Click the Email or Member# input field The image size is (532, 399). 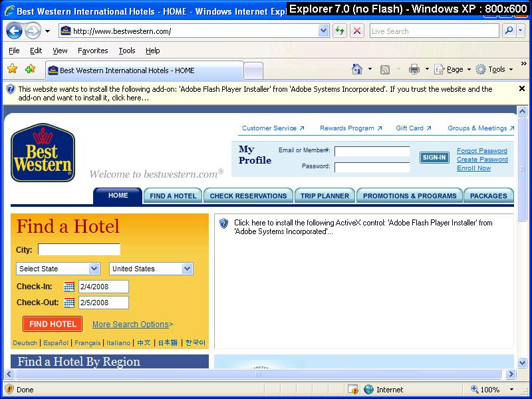pyautogui.click(x=372, y=152)
